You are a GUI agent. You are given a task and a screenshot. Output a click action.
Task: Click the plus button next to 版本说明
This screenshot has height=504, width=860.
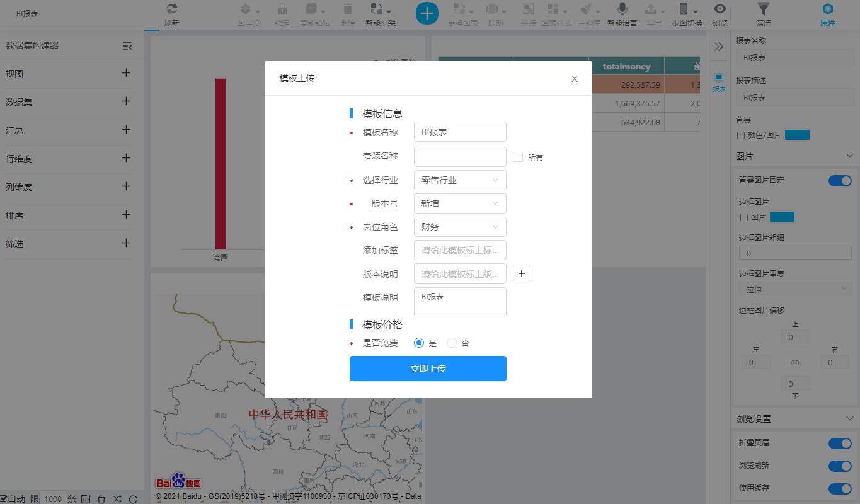[x=521, y=273]
